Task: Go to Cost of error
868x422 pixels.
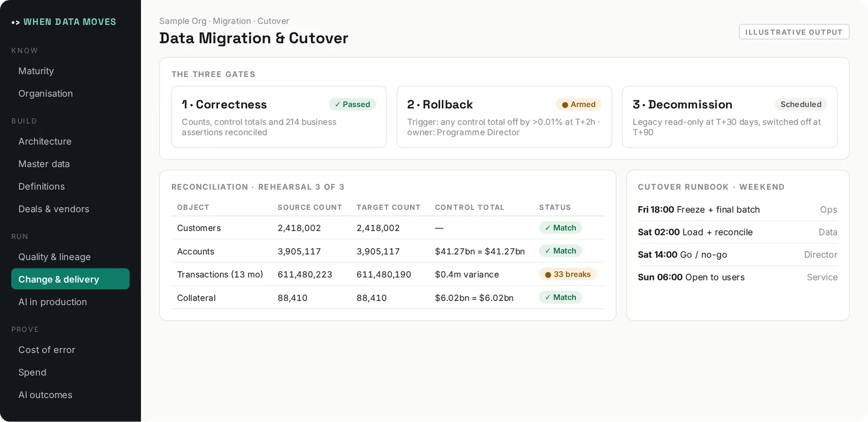Action: coord(71,350)
